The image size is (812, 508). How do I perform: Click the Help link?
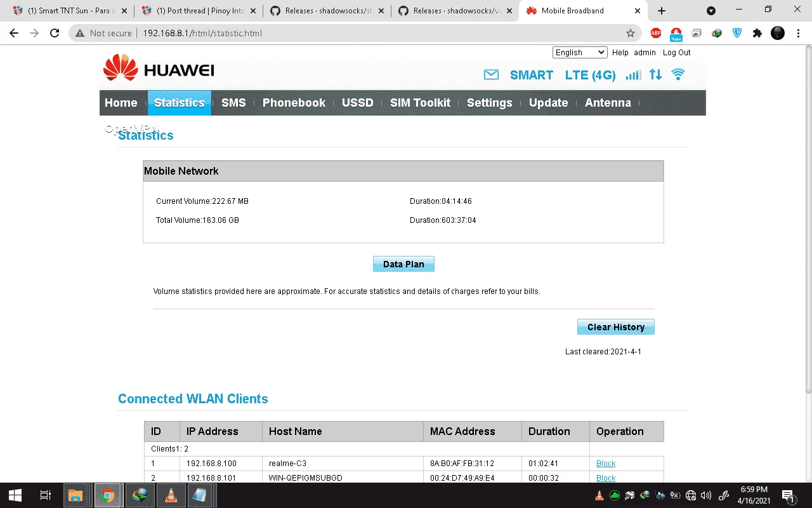tap(620, 53)
